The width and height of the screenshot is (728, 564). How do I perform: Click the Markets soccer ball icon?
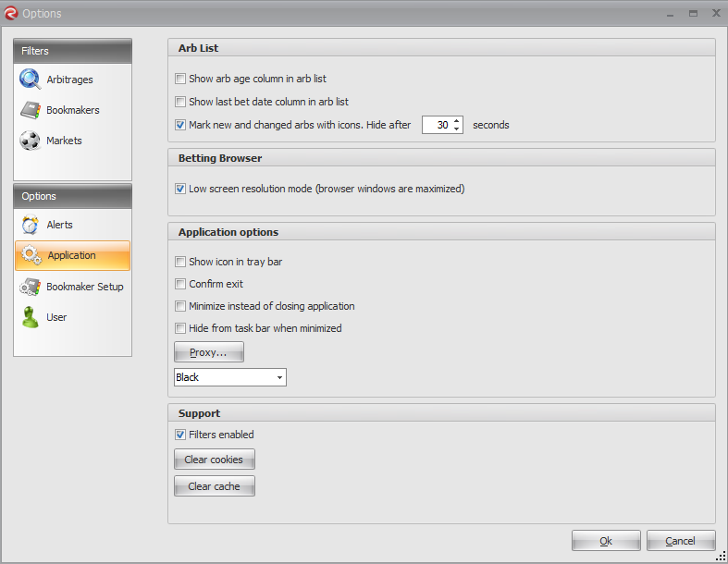(x=31, y=141)
